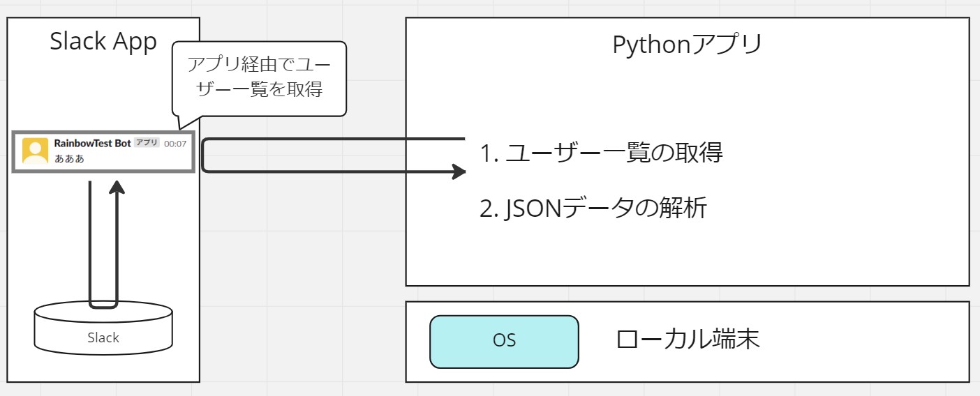Click the upward arrowhead below the bot message

pyautogui.click(x=117, y=188)
